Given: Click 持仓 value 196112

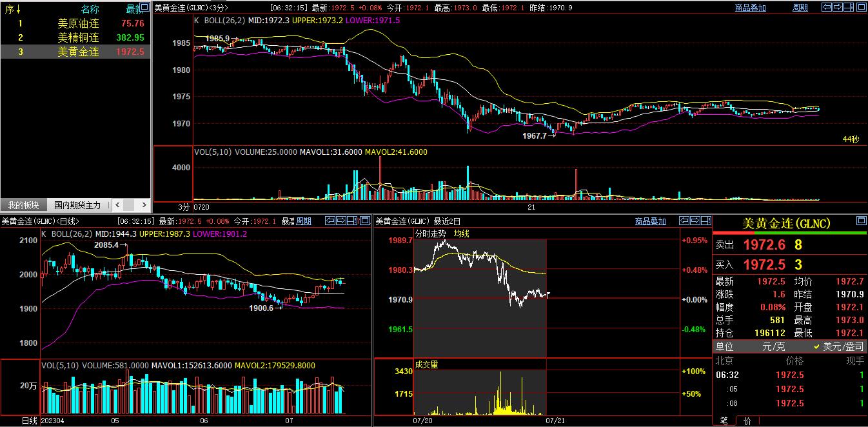Looking at the screenshot, I should tap(770, 333).
